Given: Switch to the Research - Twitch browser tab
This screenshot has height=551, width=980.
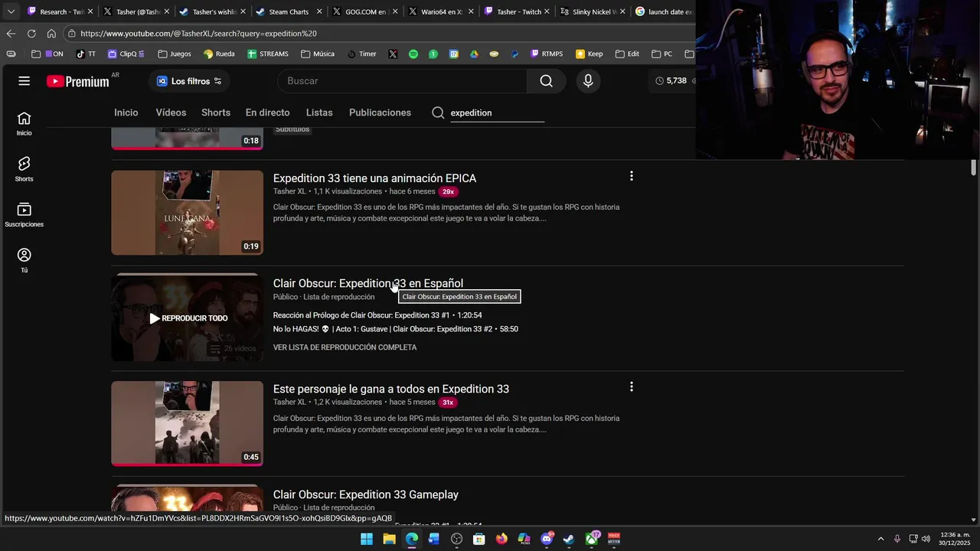Looking at the screenshot, I should pyautogui.click(x=60, y=11).
